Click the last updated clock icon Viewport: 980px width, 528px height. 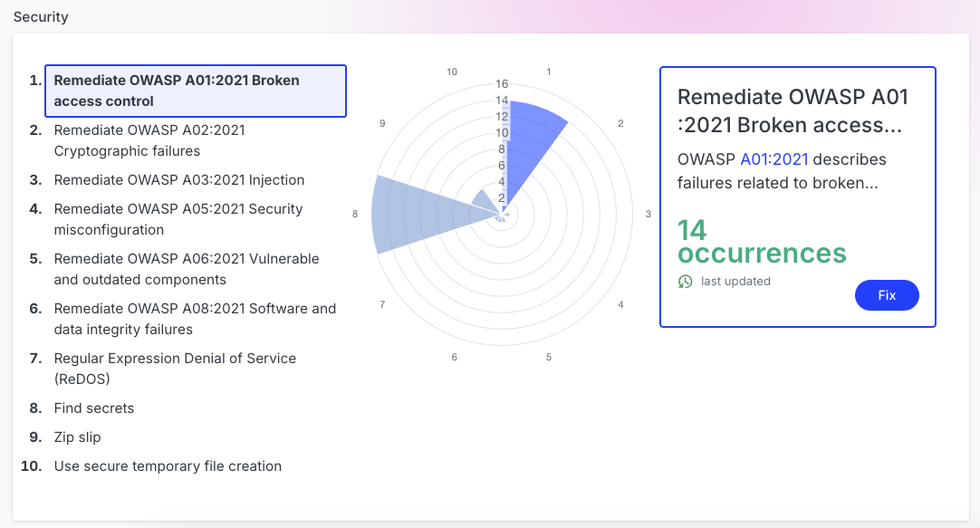pos(685,282)
